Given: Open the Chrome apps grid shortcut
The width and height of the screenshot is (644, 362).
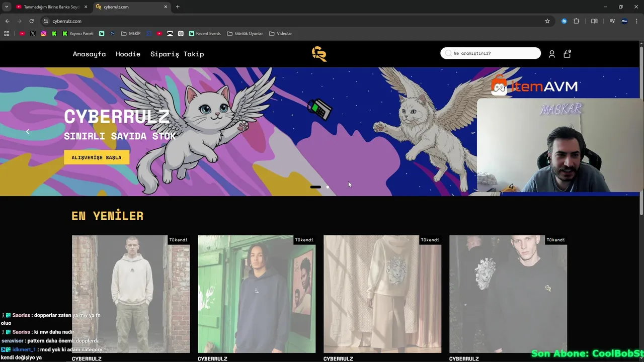Looking at the screenshot, I should click(x=7, y=34).
